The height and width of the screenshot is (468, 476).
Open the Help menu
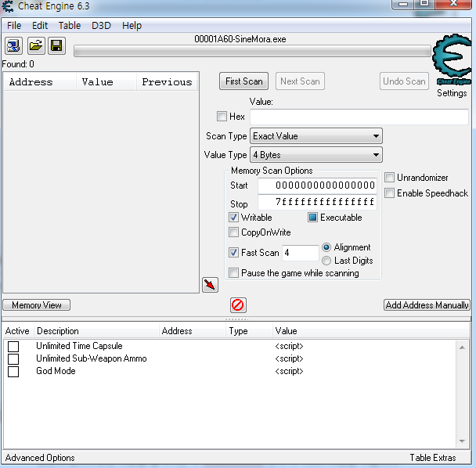click(x=132, y=26)
